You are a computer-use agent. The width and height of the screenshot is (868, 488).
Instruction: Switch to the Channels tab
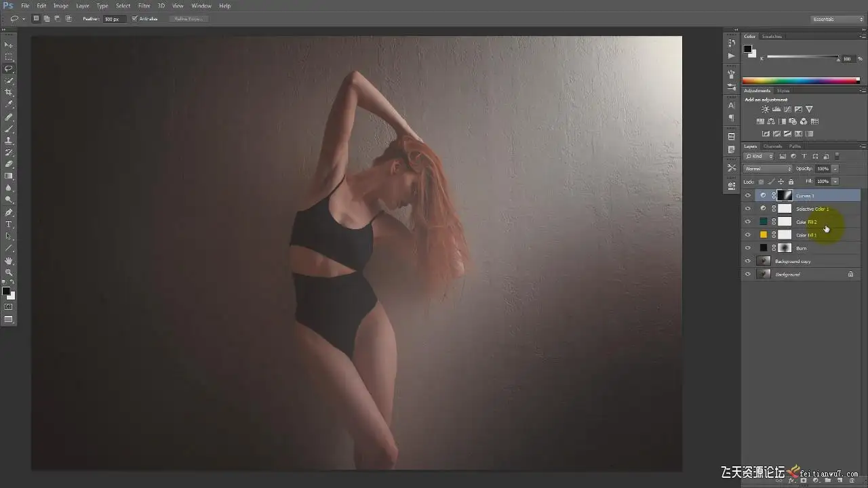772,146
